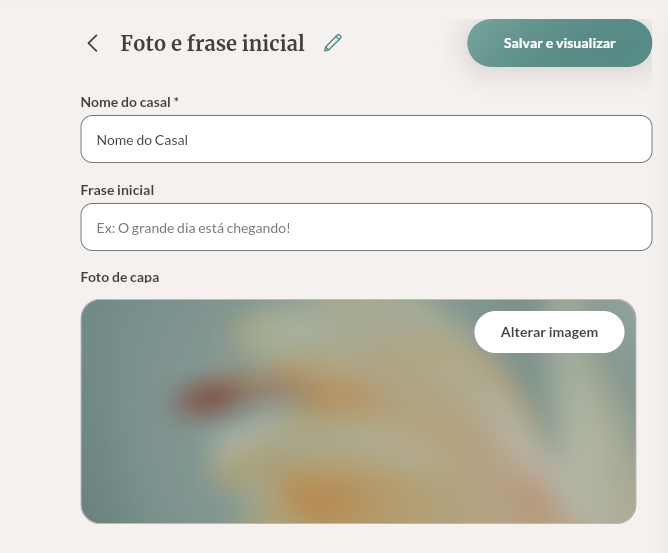Focus the Nome do casal input field
This screenshot has height=553, width=668.
[x=366, y=140]
